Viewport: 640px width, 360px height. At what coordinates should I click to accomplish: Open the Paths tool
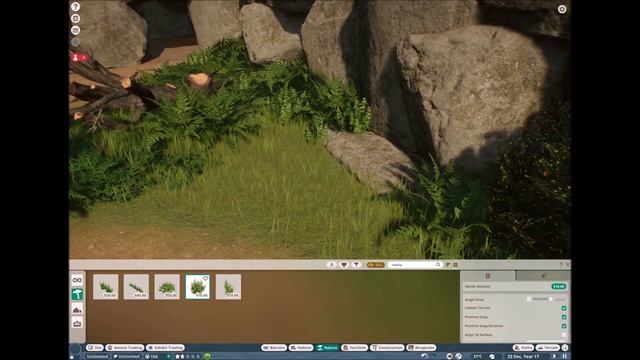pyautogui.click(x=523, y=348)
